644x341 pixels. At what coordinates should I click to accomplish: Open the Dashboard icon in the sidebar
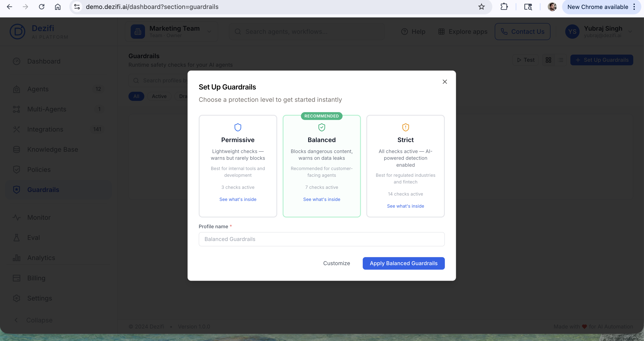click(17, 61)
